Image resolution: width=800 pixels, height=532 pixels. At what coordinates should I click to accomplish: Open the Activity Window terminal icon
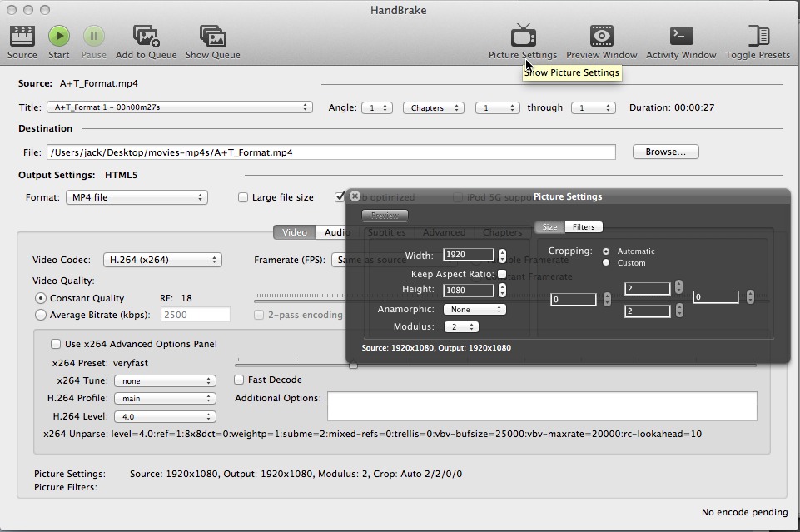click(680, 36)
